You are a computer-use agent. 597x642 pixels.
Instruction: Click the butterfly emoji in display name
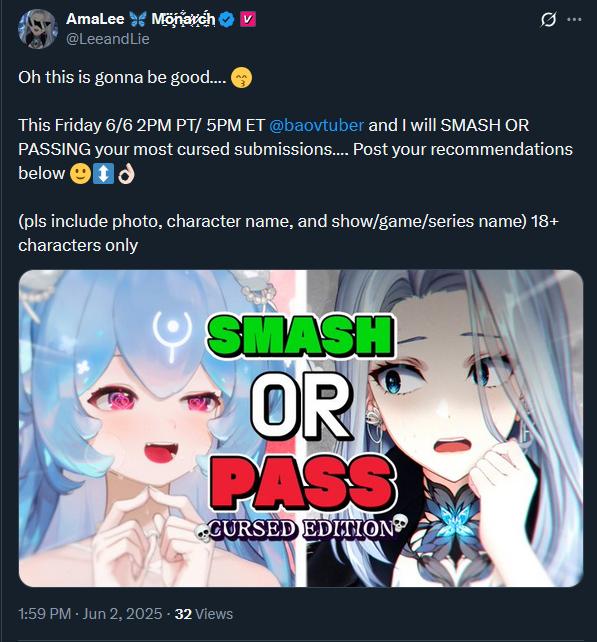pyautogui.click(x=138, y=19)
